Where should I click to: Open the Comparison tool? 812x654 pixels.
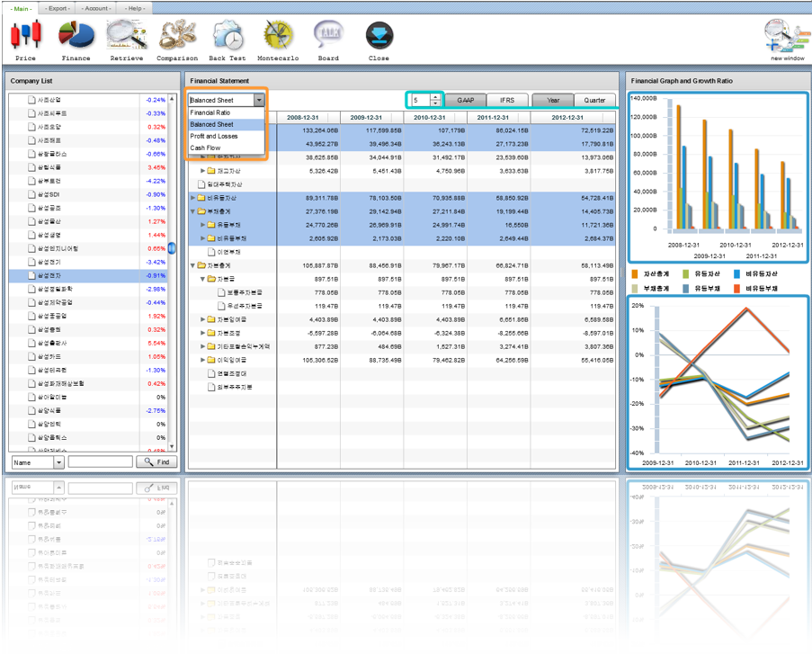pyautogui.click(x=177, y=36)
